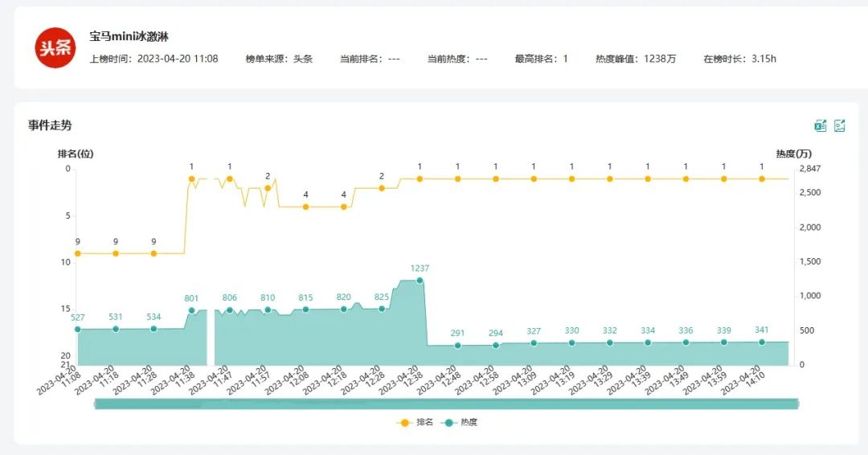Click the 在榜时长 3.15h label
This screenshot has height=455, width=868.
739,59
